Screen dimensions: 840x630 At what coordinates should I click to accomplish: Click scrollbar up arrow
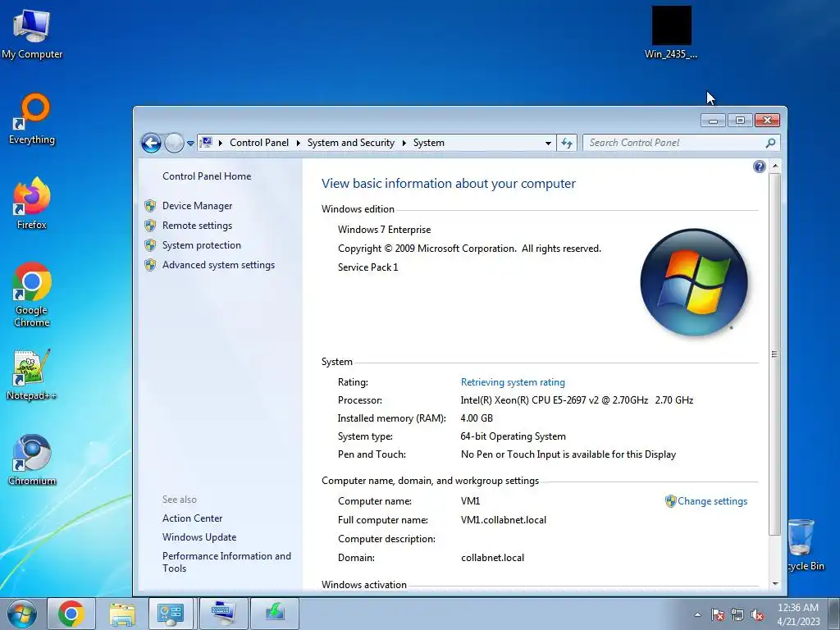(774, 167)
